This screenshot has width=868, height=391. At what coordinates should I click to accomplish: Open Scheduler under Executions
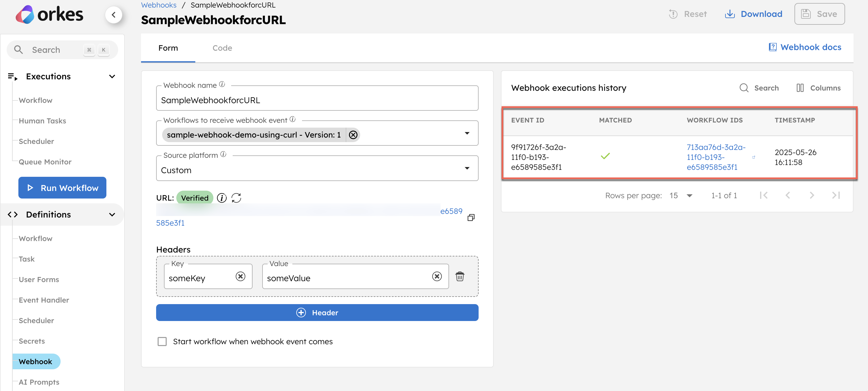(x=36, y=142)
